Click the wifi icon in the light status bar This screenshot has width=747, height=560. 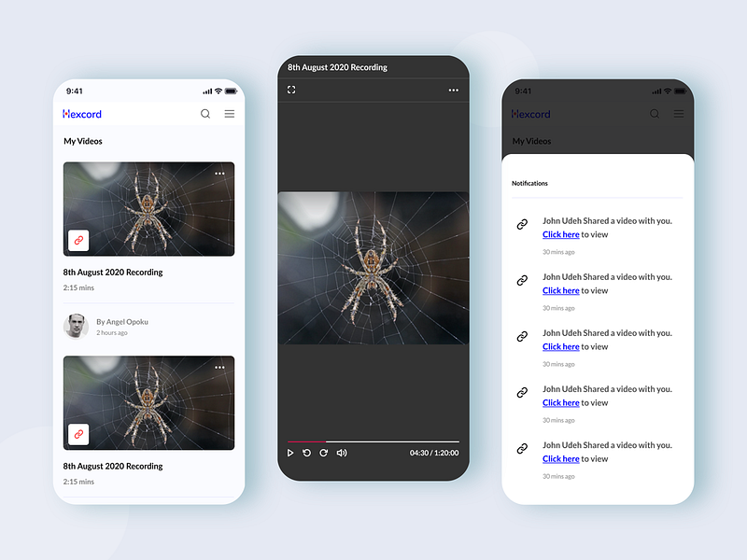point(218,91)
